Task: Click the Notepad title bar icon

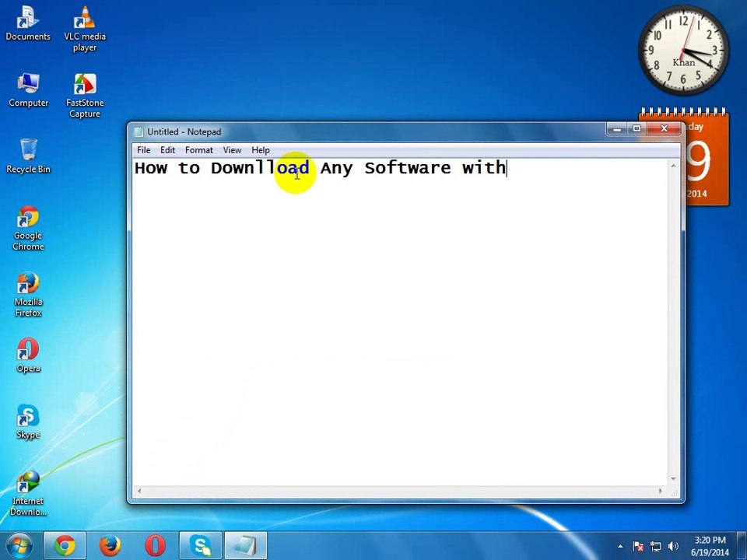Action: pyautogui.click(x=139, y=132)
